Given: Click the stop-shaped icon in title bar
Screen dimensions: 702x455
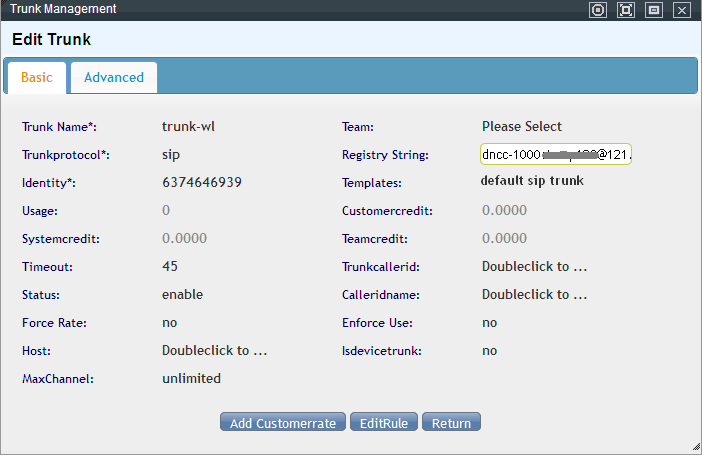Looking at the screenshot, I should point(598,10).
